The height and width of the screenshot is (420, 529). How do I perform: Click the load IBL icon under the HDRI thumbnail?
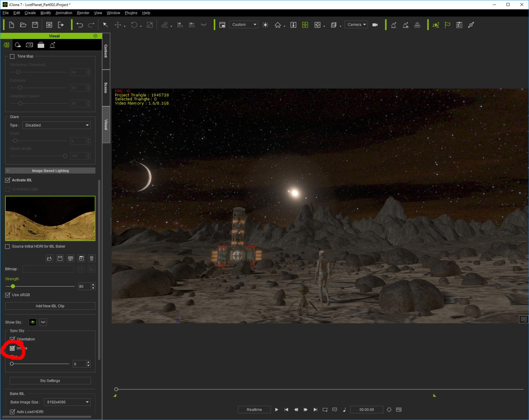[x=49, y=258]
